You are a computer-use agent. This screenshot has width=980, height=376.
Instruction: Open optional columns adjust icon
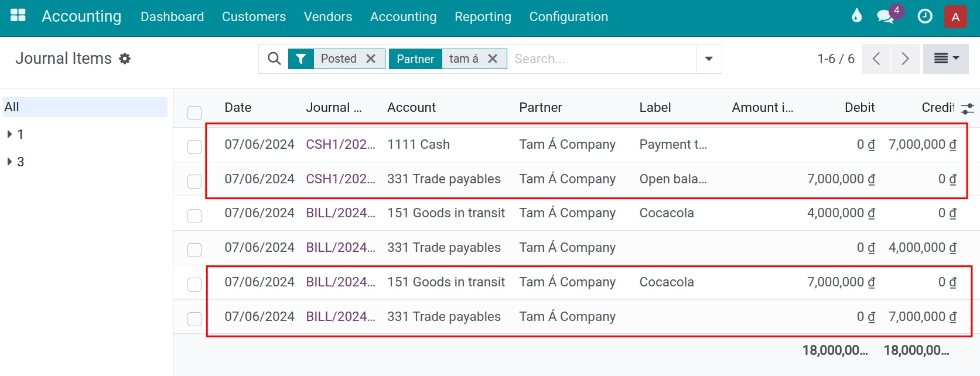coord(967,108)
